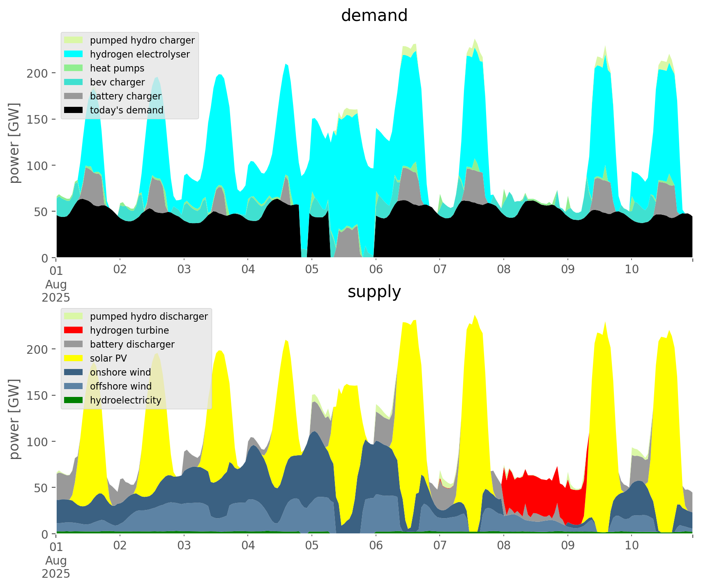
Task: Click the hydroelectricity green legend swatch
Action: (x=74, y=400)
